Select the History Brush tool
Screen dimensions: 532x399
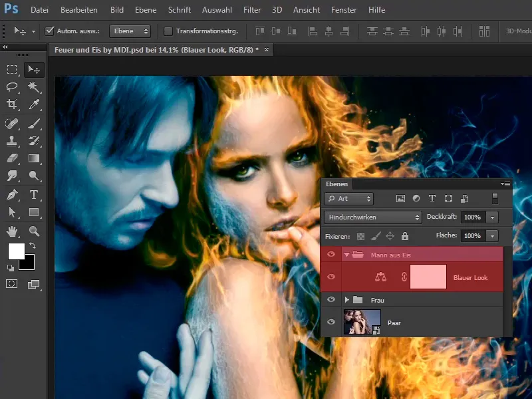(x=34, y=141)
